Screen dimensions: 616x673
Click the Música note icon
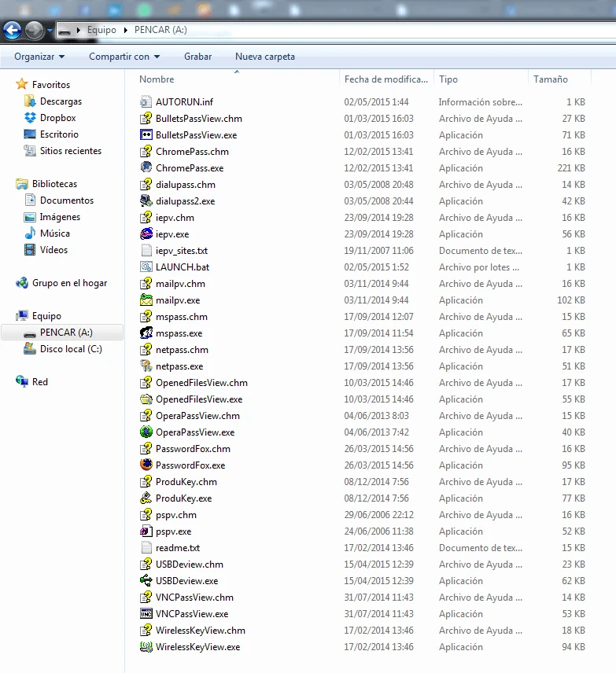(30, 233)
